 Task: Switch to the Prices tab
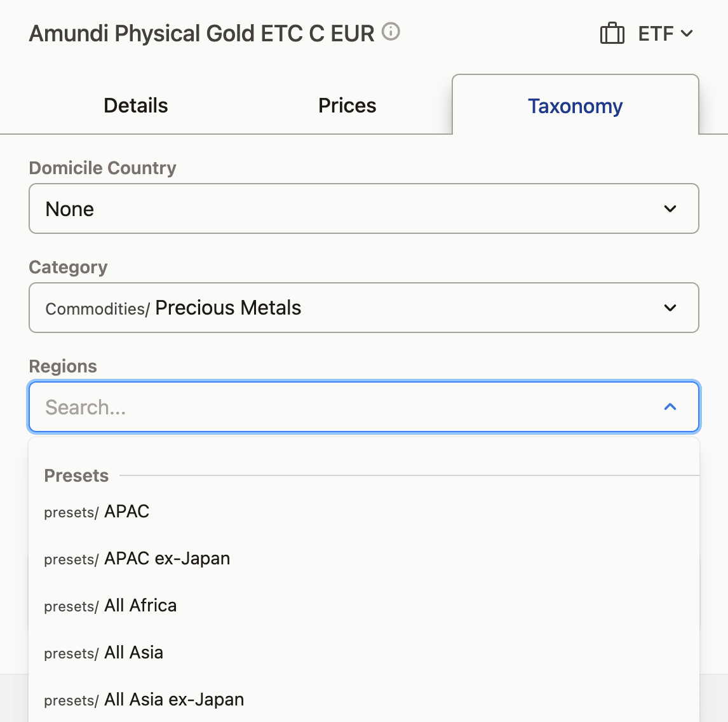click(347, 106)
